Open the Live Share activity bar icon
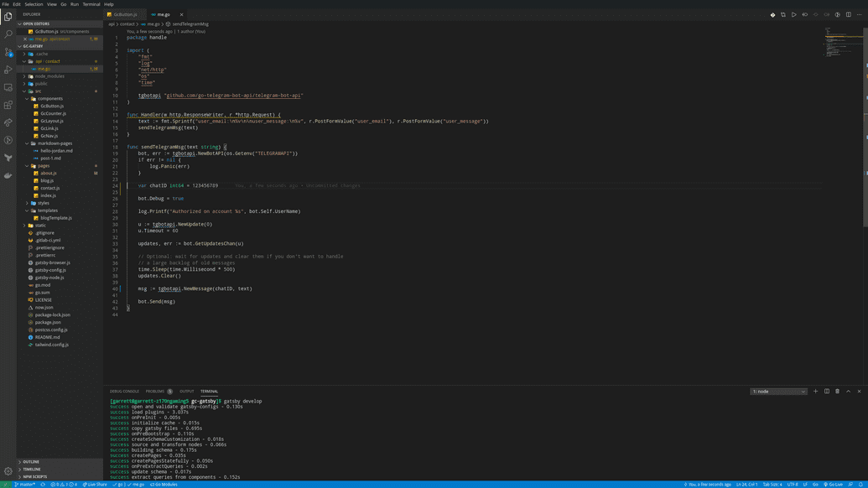 click(8, 122)
